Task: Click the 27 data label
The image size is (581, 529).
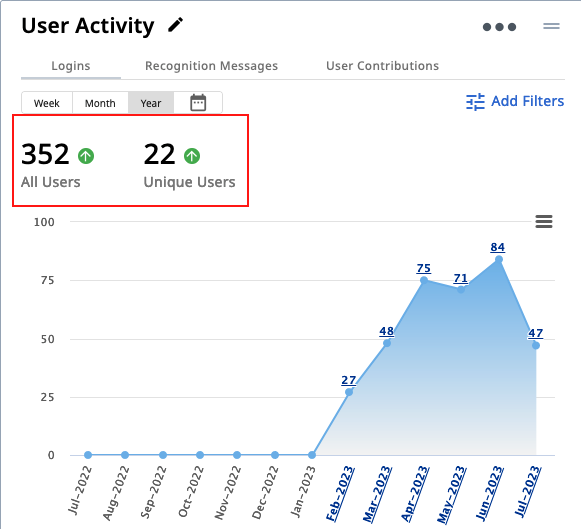Action: coord(349,380)
